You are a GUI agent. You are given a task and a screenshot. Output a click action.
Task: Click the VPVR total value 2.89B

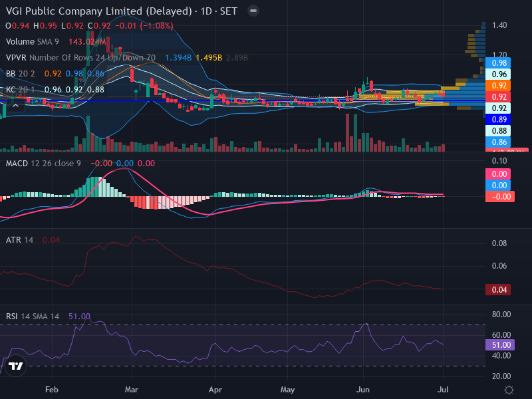[x=237, y=58]
